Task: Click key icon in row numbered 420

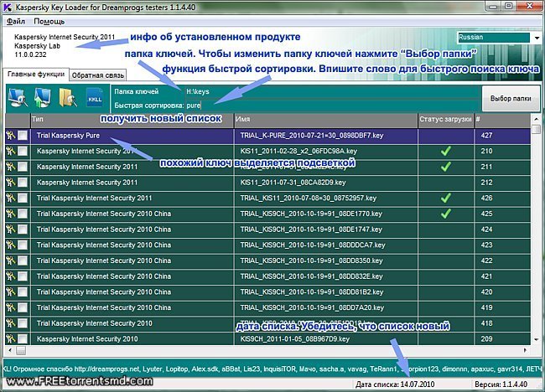Action: pos(10,291)
